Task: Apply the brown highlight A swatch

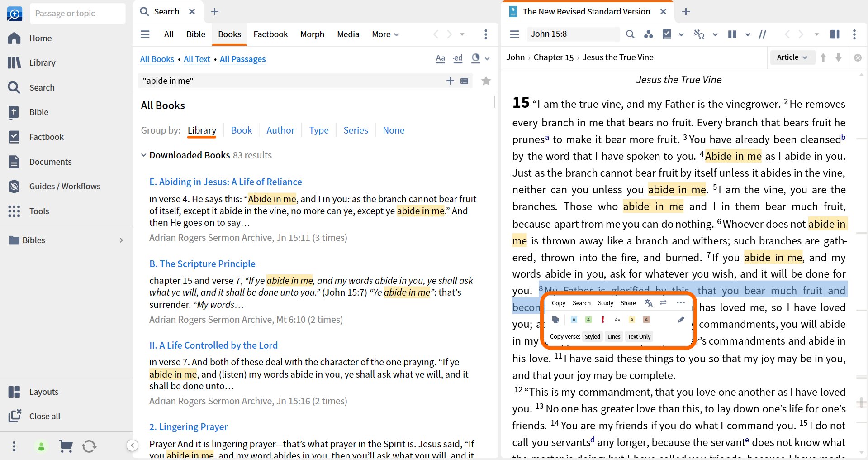Action: pos(646,320)
